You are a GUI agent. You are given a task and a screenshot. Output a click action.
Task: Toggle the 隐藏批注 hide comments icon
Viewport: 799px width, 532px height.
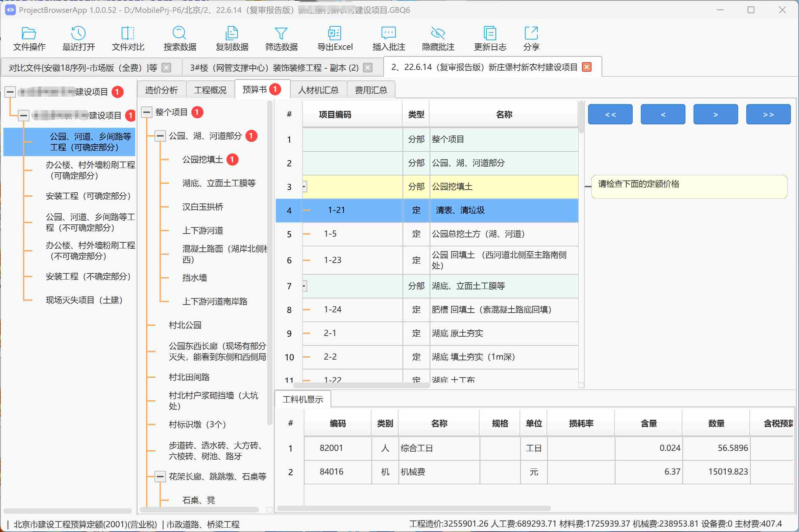click(x=438, y=38)
